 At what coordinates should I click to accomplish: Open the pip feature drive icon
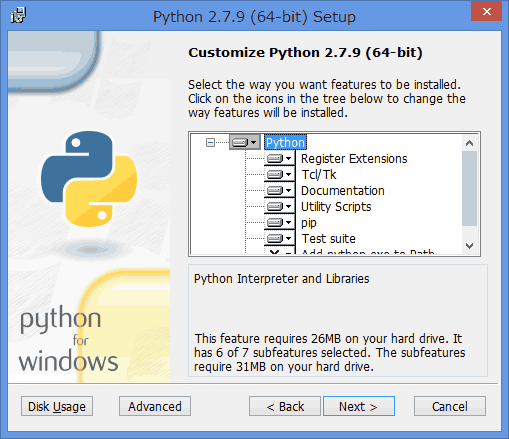tap(280, 222)
